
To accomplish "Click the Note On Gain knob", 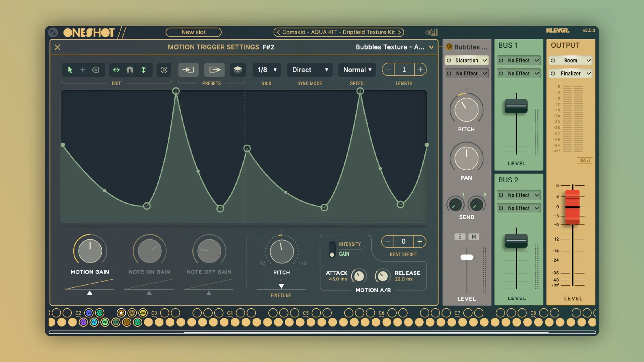I will 149,251.
